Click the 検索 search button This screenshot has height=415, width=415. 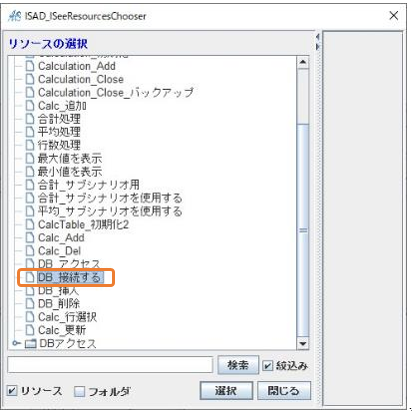pos(238,365)
